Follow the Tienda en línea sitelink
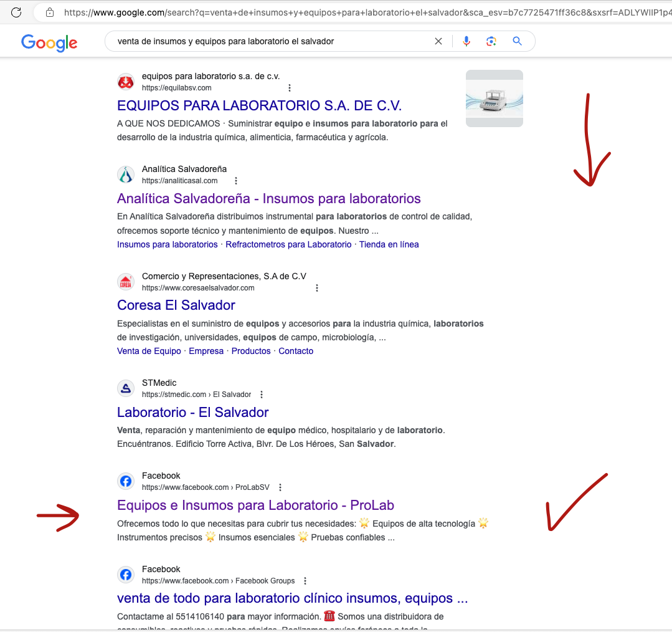 pos(389,244)
